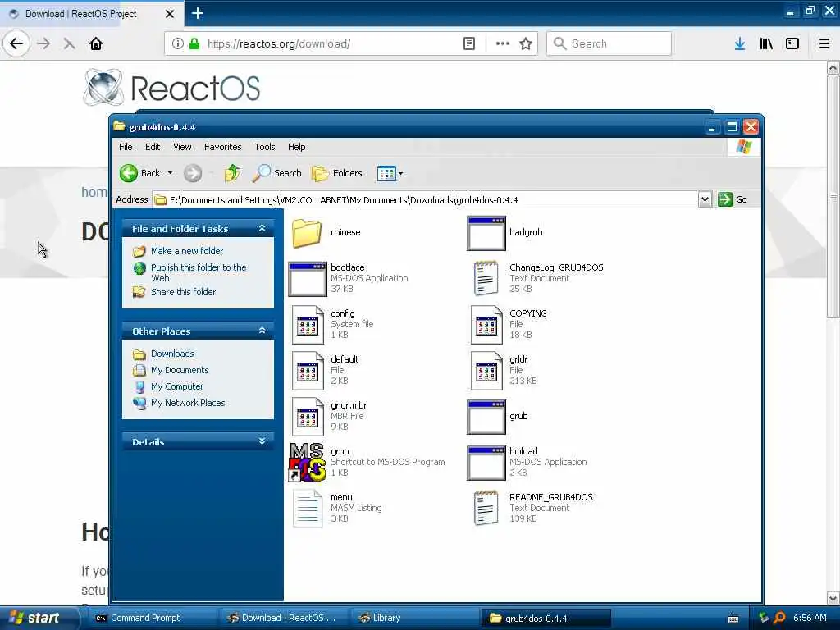Toggle the Firefox sidebar icon
The image size is (840, 630).
[792, 44]
